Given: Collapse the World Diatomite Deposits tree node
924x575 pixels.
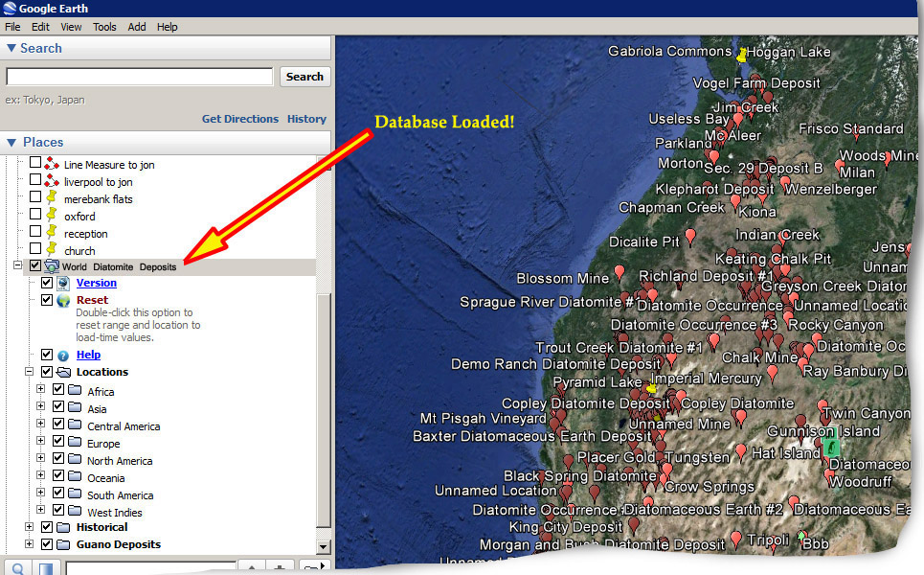Looking at the screenshot, I should click(x=17, y=265).
